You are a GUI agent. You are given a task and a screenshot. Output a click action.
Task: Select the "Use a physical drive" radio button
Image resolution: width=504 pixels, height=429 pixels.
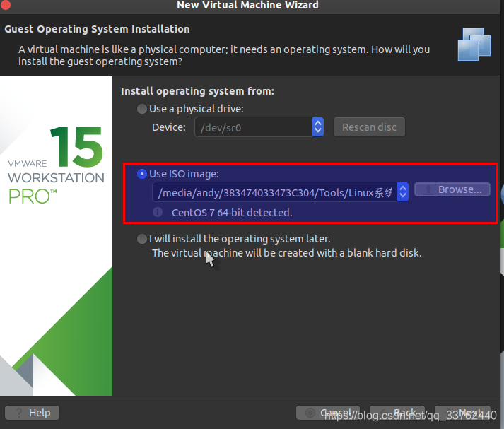[x=142, y=109]
